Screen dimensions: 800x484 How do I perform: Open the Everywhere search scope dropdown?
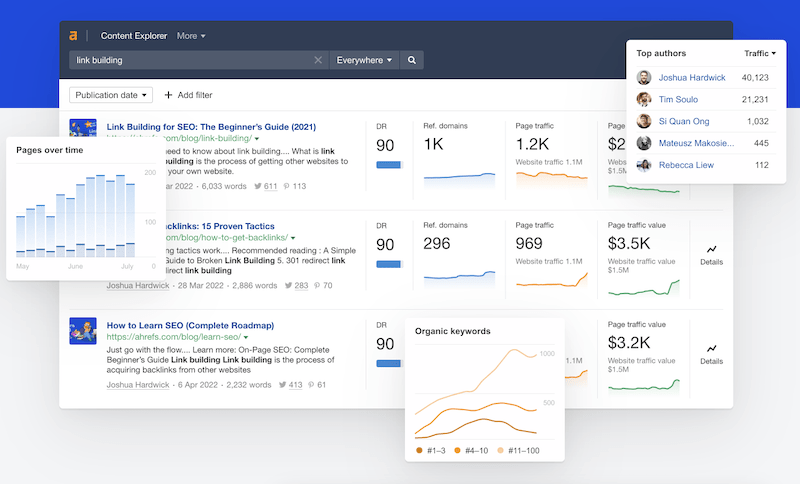coord(364,60)
